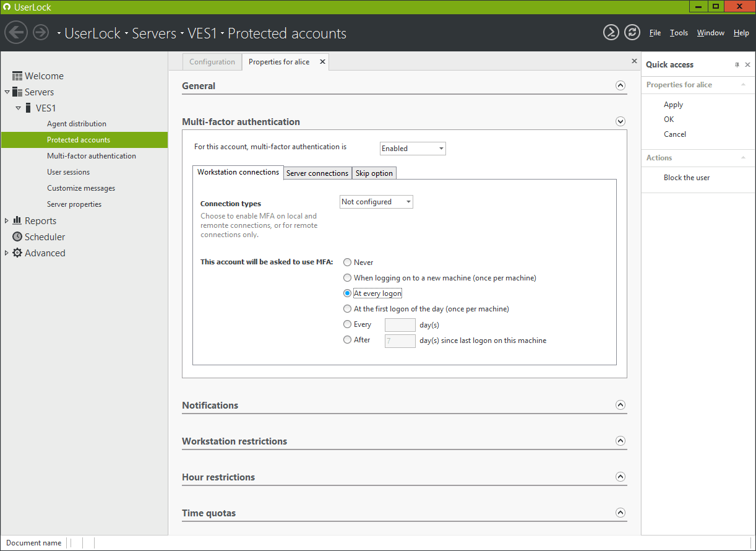The width and height of the screenshot is (756, 551).
Task: Click OK in Quick access
Action: 669,119
